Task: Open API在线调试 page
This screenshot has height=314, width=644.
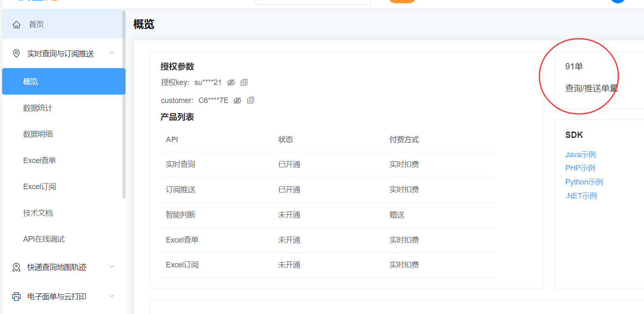Action: [44, 239]
